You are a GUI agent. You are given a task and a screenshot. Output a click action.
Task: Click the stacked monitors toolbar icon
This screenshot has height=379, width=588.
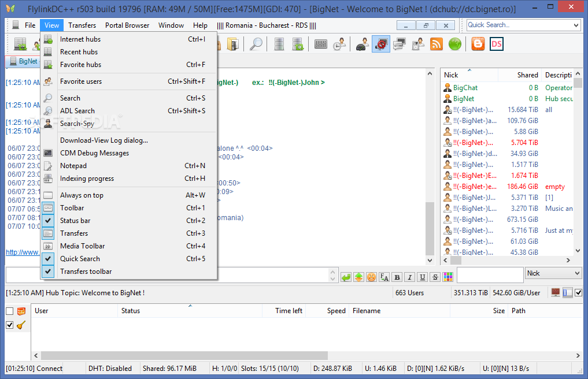tap(400, 44)
